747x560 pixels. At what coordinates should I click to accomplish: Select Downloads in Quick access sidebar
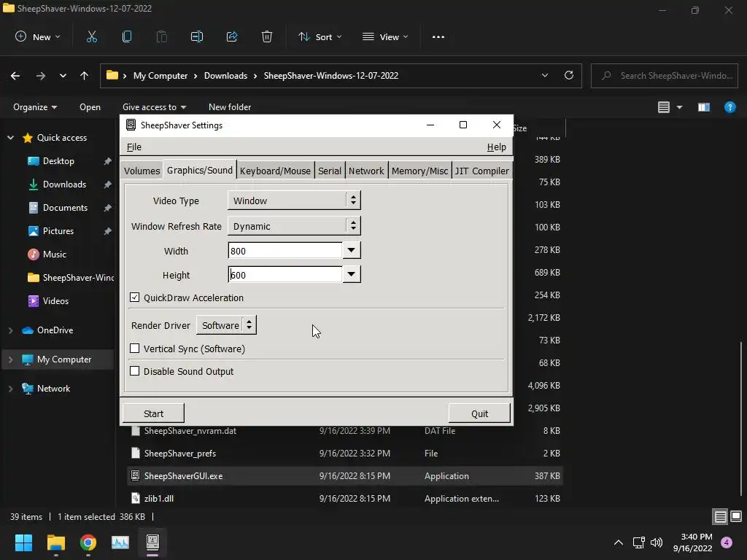click(x=64, y=184)
